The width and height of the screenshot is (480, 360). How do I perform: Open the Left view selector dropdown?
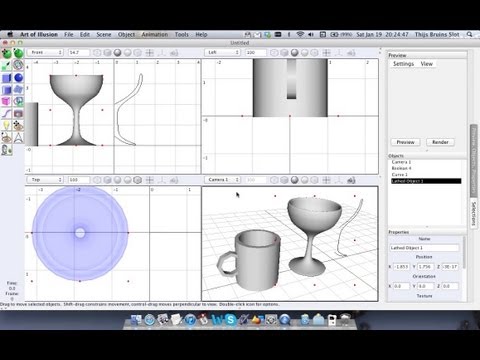pos(222,53)
